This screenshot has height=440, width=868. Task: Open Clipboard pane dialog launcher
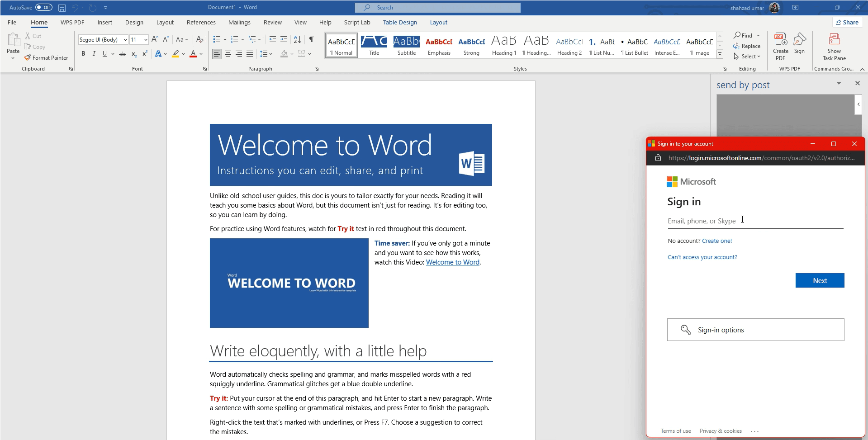click(71, 69)
